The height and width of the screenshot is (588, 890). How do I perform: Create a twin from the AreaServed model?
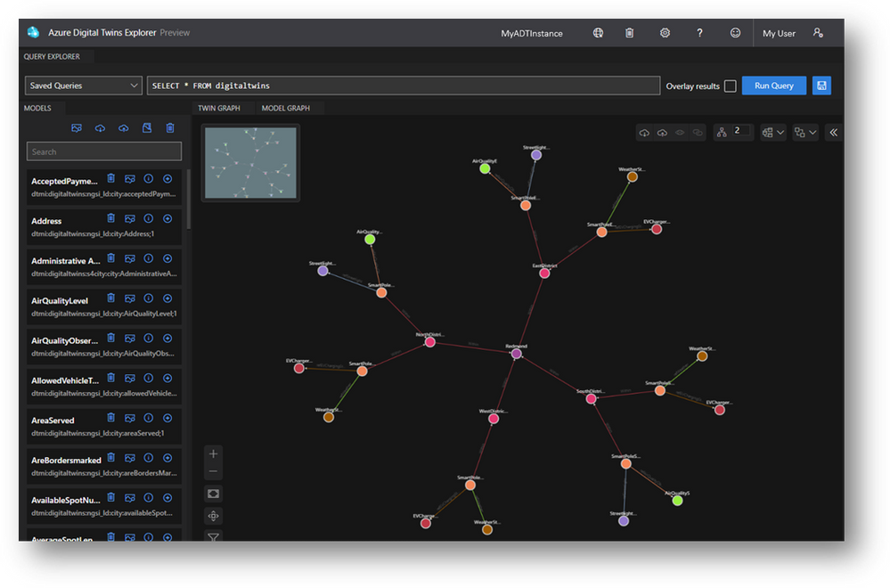coord(167,419)
